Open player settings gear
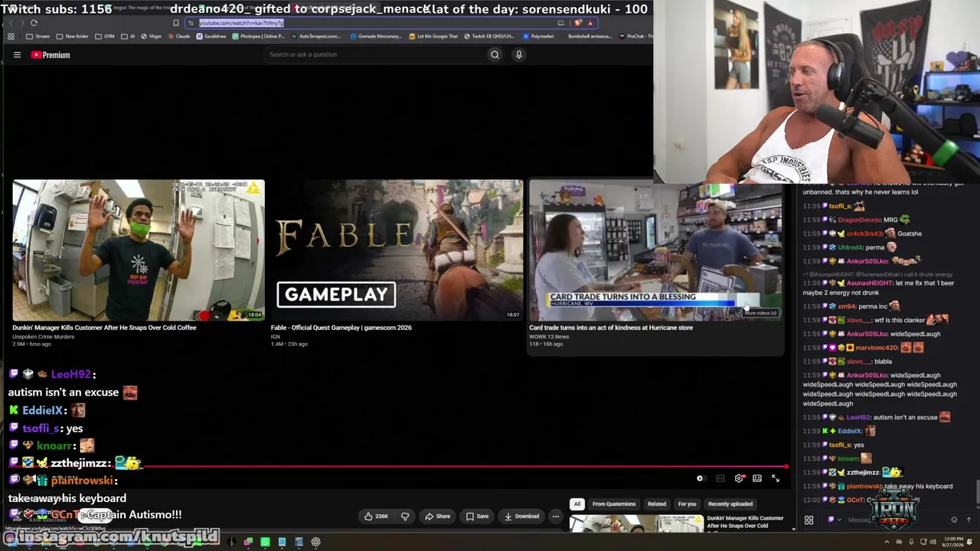 coord(739,478)
